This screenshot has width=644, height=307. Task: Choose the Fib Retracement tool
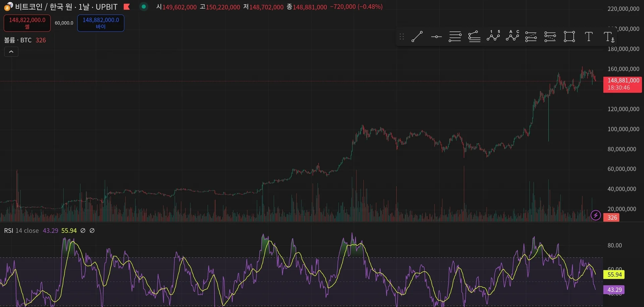455,37
